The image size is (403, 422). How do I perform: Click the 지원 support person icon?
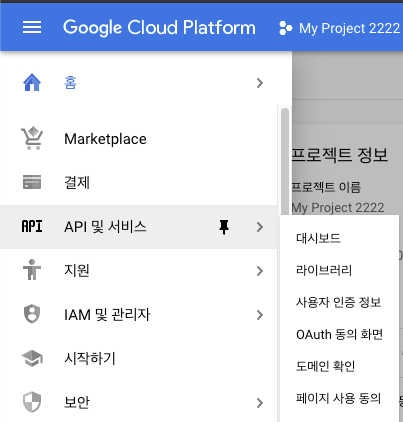click(32, 269)
